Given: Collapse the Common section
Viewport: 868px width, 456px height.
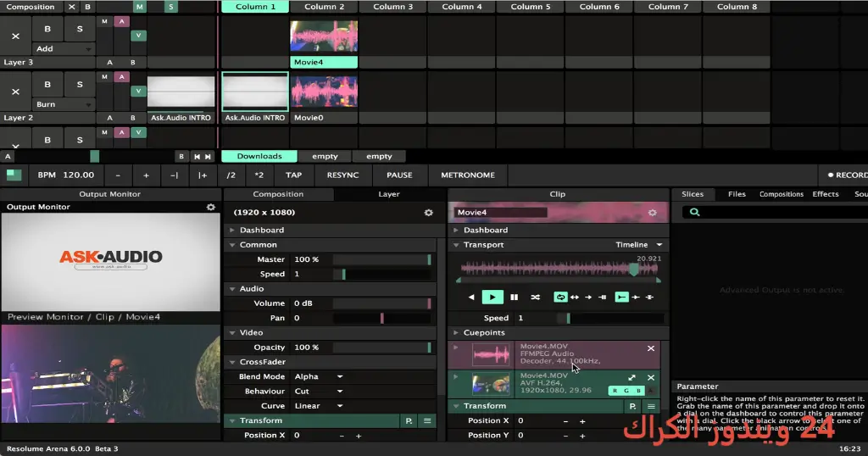Looking at the screenshot, I should coord(232,245).
